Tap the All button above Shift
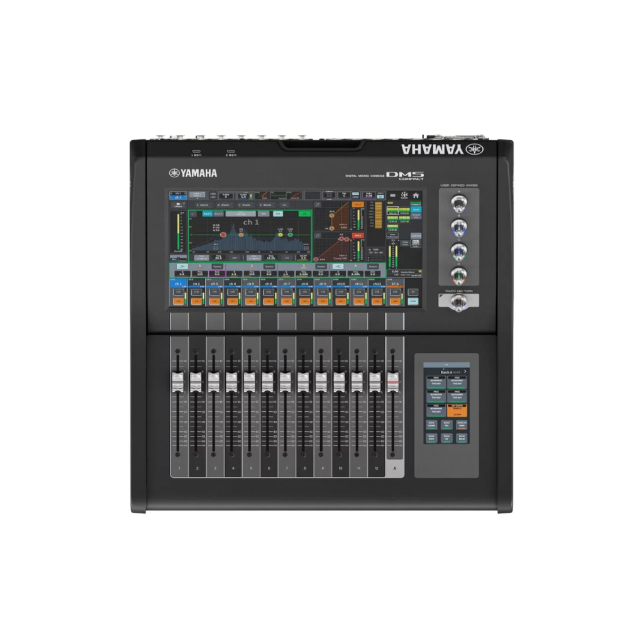644x644 pixels. [413, 292]
